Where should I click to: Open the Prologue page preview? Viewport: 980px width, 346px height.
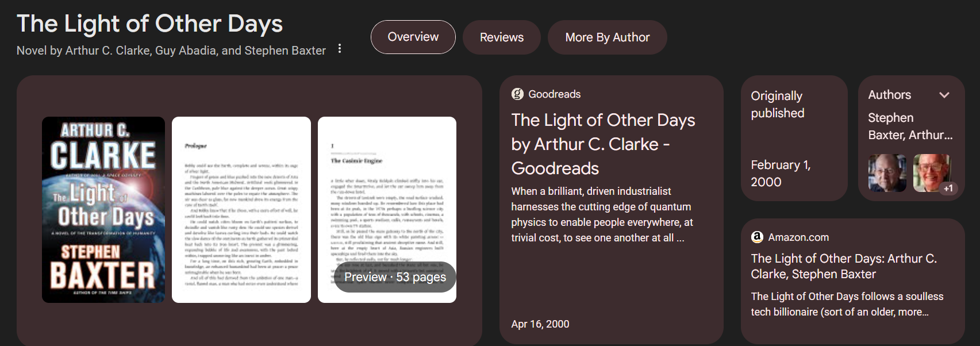coord(241,210)
